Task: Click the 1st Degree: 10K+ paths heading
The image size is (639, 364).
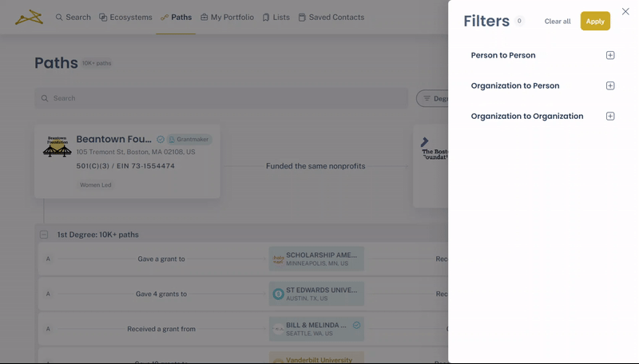Action: (x=97, y=235)
